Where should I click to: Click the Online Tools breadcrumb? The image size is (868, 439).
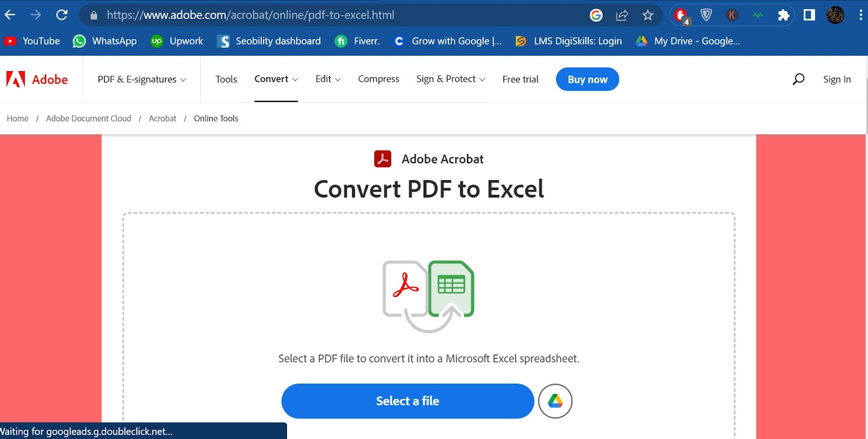pos(216,118)
